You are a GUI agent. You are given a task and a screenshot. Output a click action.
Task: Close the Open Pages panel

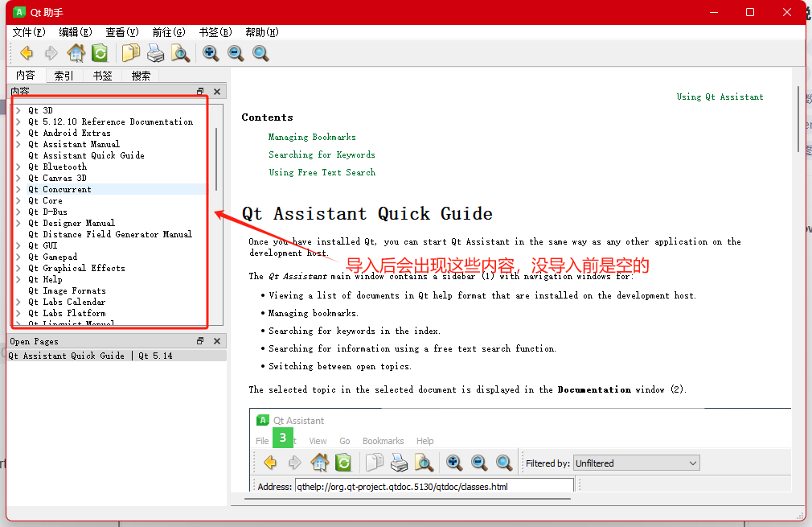(x=217, y=341)
